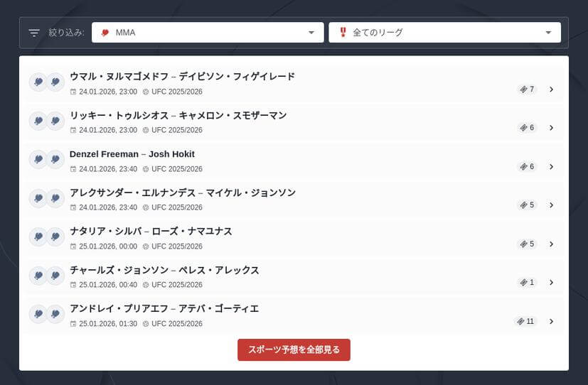
Task: Click the 6 tips badge for Denzel Freeman
Action: coord(527,167)
